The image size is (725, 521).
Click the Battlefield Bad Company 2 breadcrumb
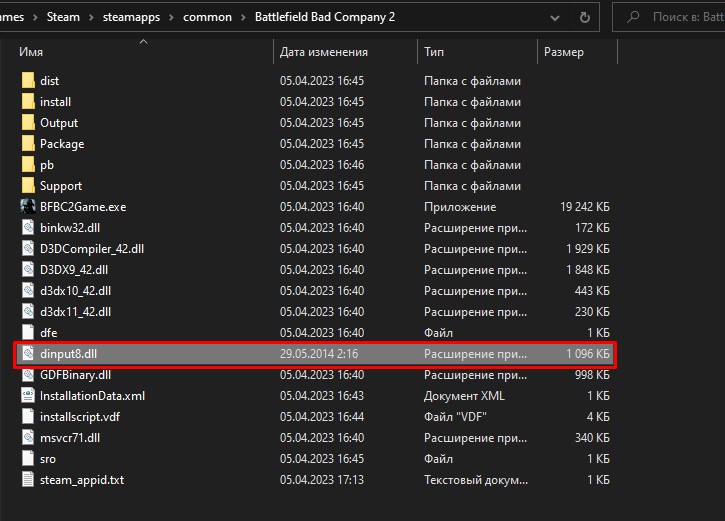(325, 17)
